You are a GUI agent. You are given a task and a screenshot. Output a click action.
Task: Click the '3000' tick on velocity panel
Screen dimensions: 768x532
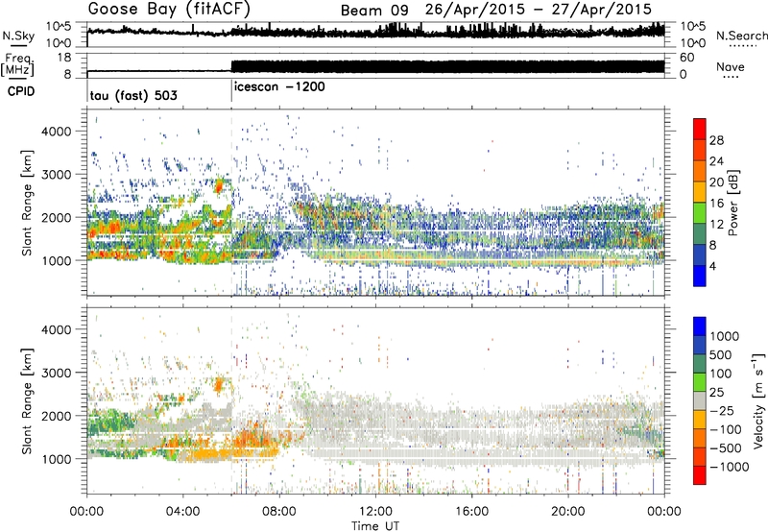point(57,373)
